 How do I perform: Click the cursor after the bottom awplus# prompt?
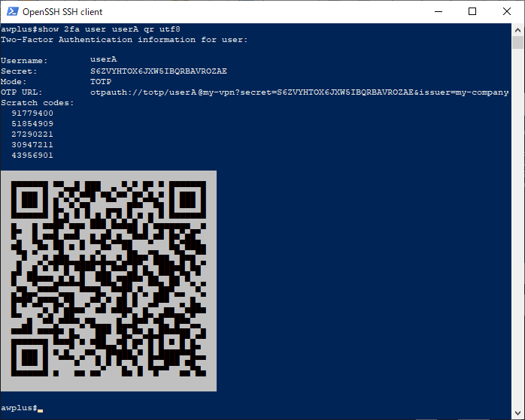[41, 409]
